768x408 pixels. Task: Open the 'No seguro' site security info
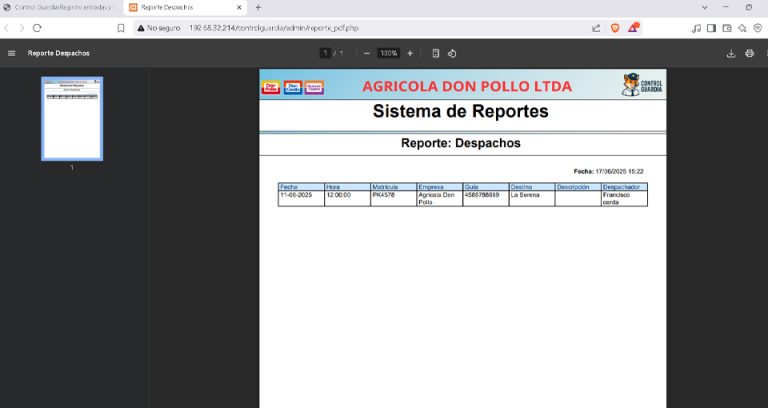click(x=159, y=28)
